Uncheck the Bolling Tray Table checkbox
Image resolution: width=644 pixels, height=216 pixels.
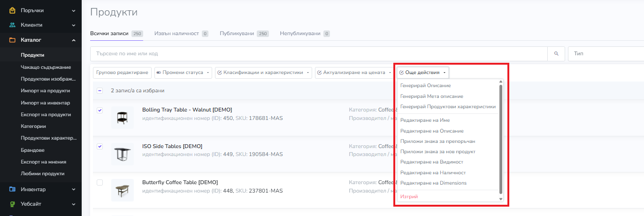click(100, 110)
